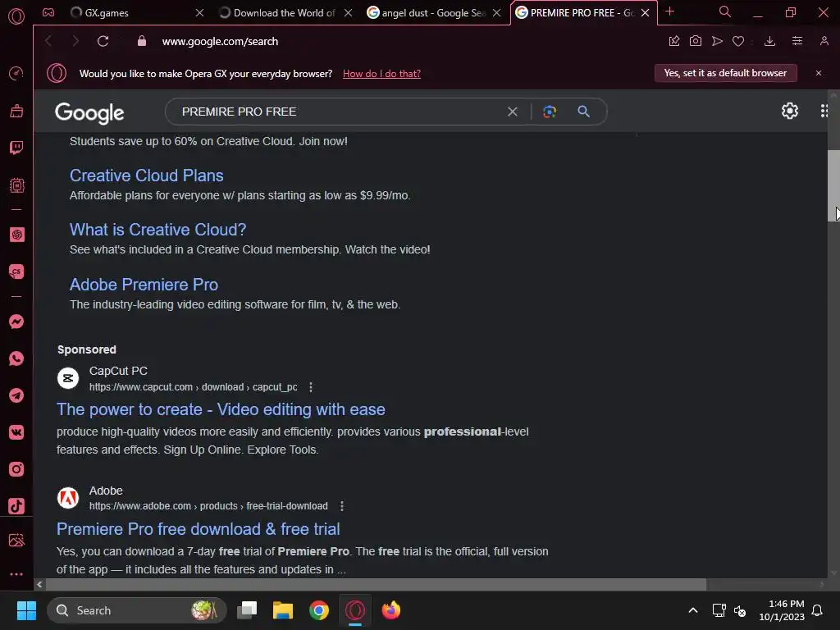
Task: Open TikTok in the sidebar
Action: (16, 506)
